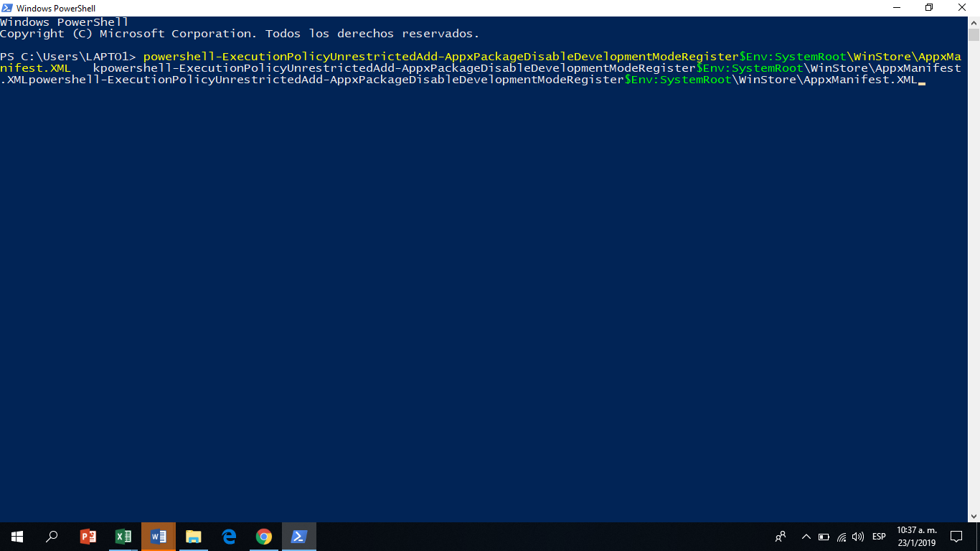The image size is (980, 551).
Task: Click the console scrollbar down arrow
Action: [974, 516]
